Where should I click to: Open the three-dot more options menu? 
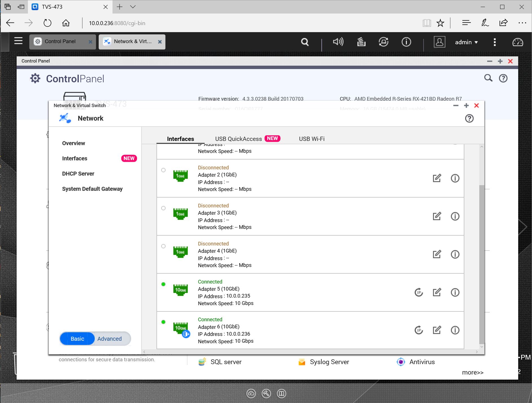pos(495,42)
